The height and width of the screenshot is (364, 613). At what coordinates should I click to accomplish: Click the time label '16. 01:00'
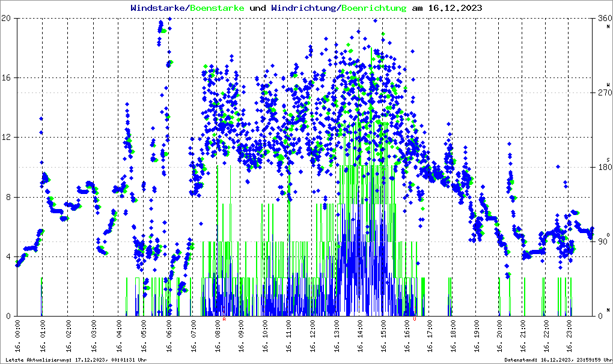tap(43, 336)
